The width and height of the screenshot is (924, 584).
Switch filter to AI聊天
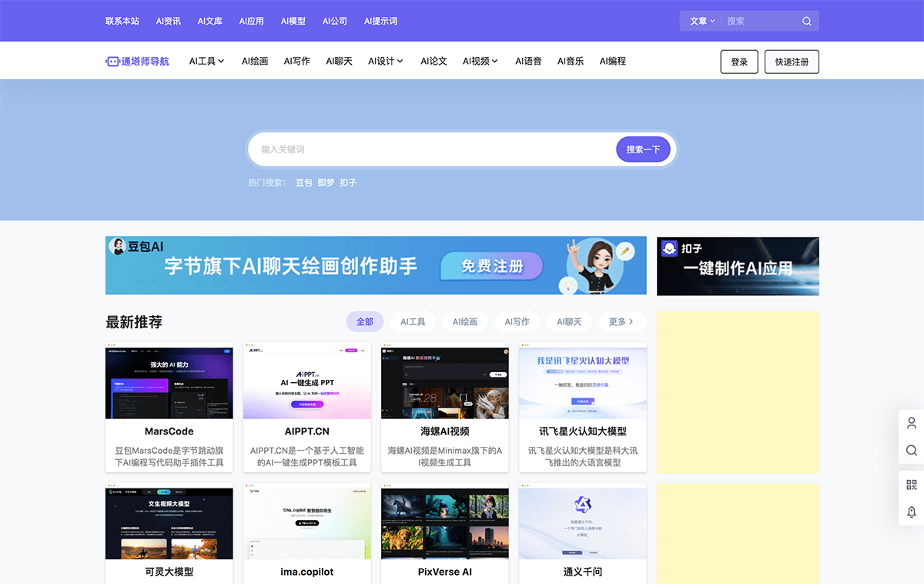(569, 321)
